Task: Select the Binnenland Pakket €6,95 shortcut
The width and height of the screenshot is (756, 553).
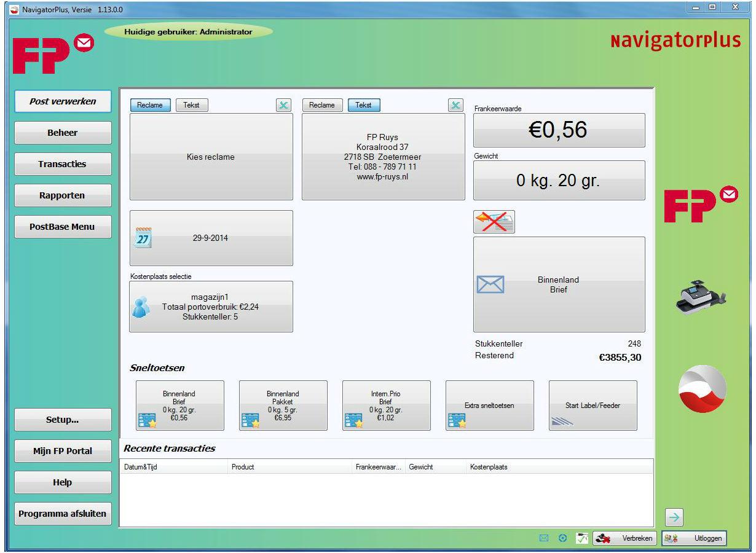Action: (283, 406)
